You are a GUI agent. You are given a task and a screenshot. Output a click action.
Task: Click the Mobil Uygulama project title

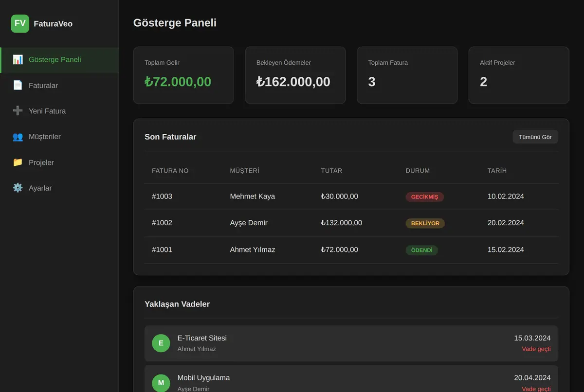tap(203, 378)
